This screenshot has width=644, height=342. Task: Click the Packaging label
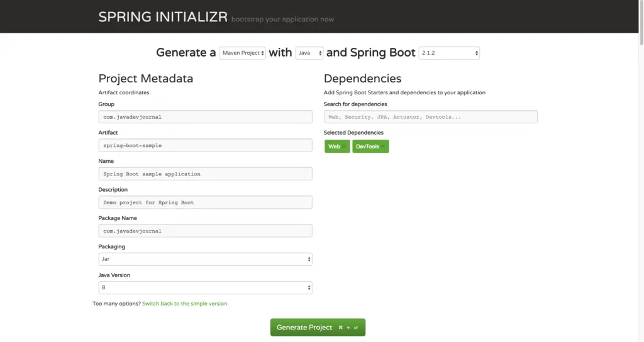112,246
